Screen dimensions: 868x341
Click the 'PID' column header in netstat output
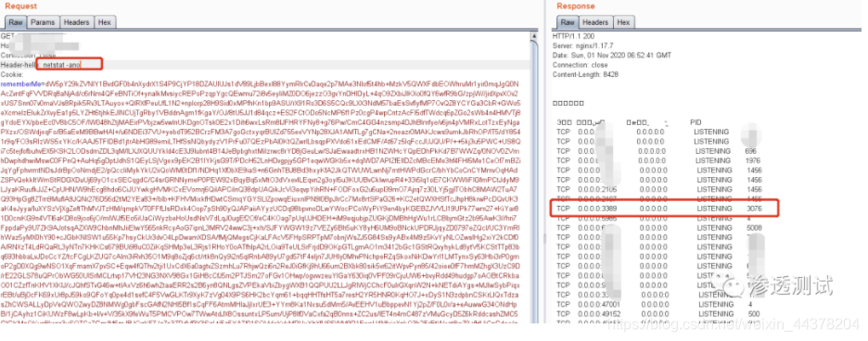[696, 121]
